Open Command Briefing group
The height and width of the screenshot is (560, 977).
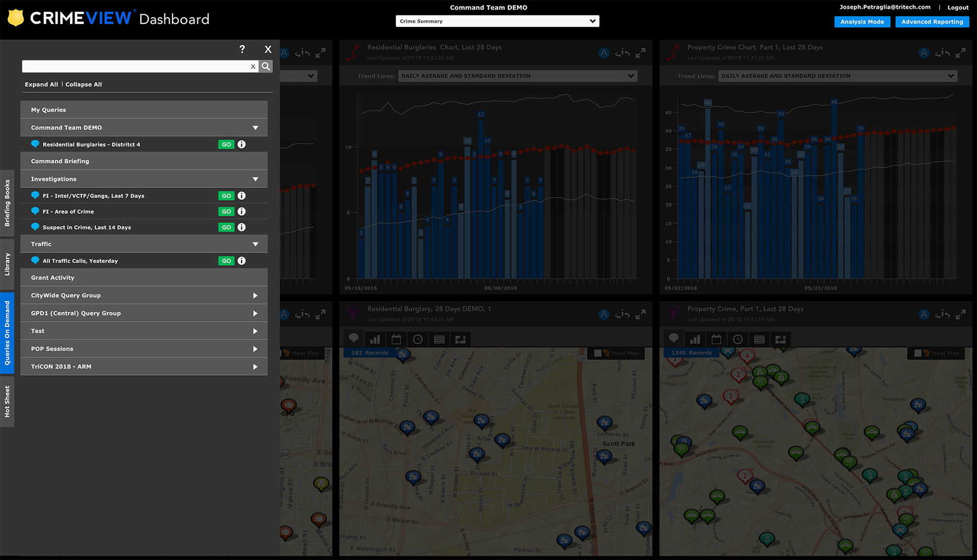pyautogui.click(x=144, y=161)
